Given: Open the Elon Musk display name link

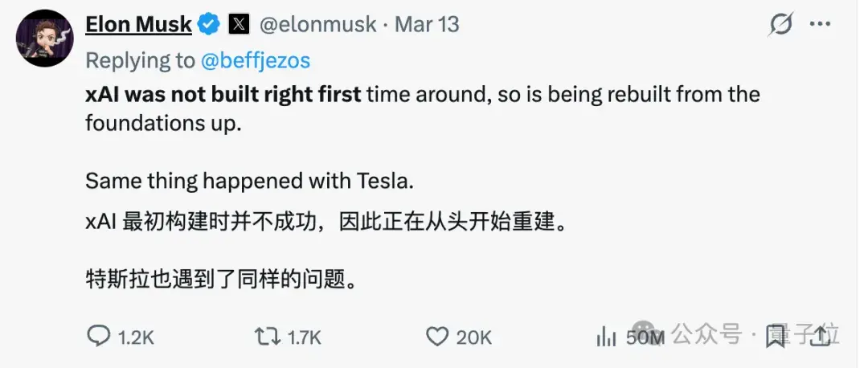Looking at the screenshot, I should (x=138, y=25).
